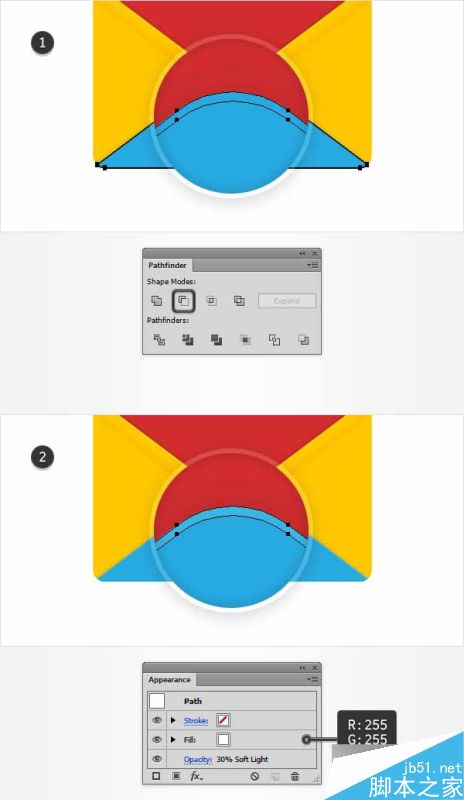Image resolution: width=464 pixels, height=800 pixels.
Task: Click the Minus Front shape mode icon
Action: [184, 301]
